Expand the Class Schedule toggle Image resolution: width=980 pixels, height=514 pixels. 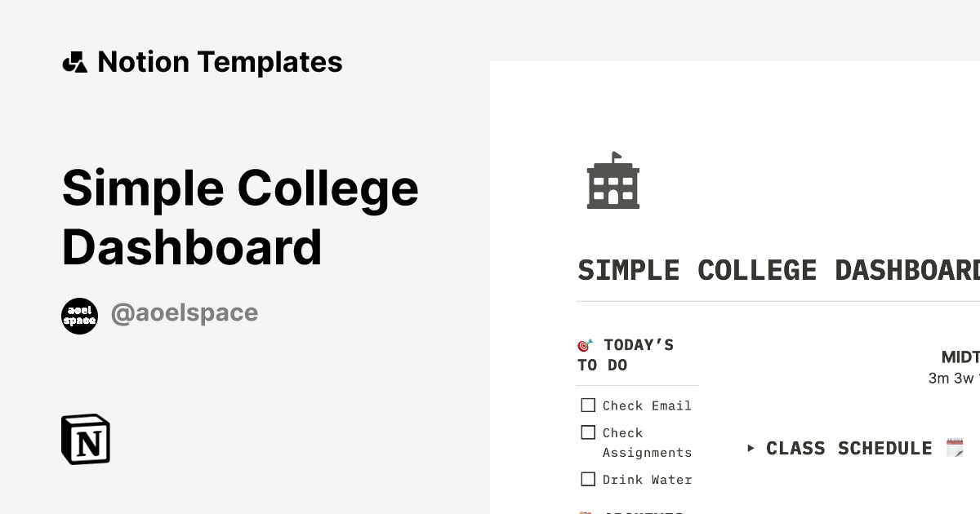(x=751, y=448)
